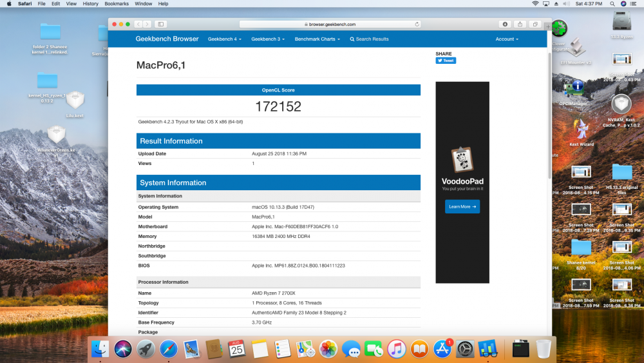Show all tabs overview button

tap(535, 25)
